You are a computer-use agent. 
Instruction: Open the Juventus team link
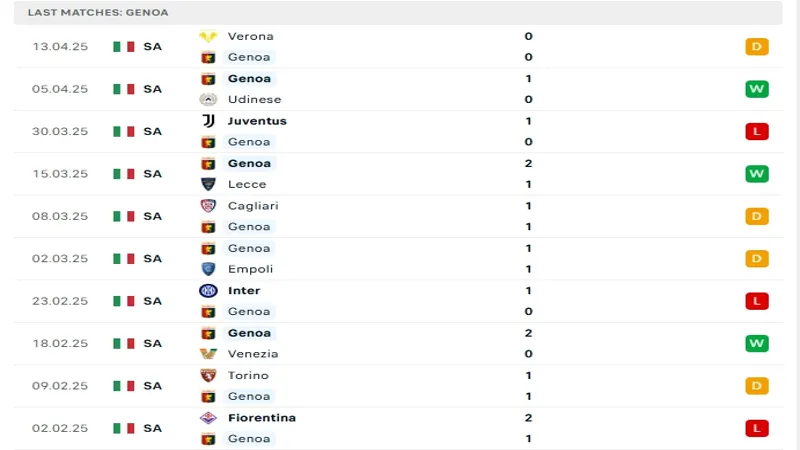pyautogui.click(x=257, y=121)
